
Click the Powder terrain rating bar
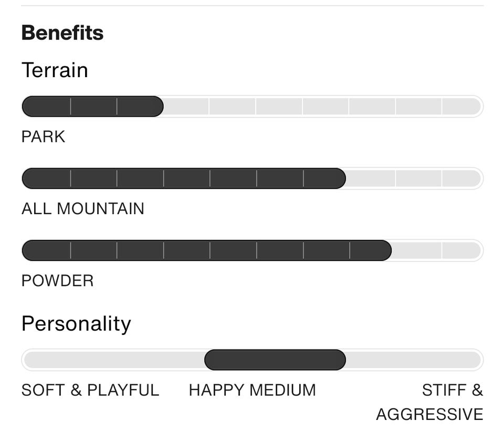(x=253, y=250)
